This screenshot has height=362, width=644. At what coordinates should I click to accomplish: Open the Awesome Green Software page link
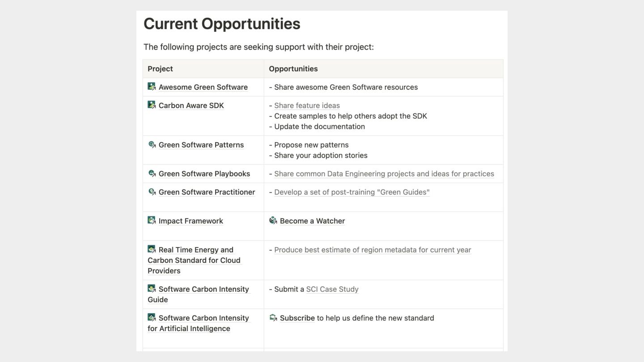click(x=203, y=87)
